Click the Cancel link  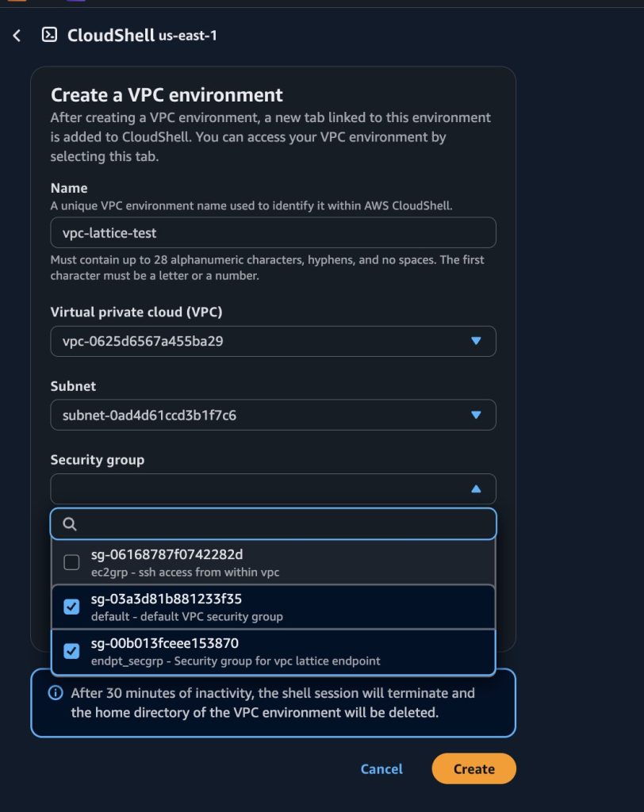(x=381, y=768)
